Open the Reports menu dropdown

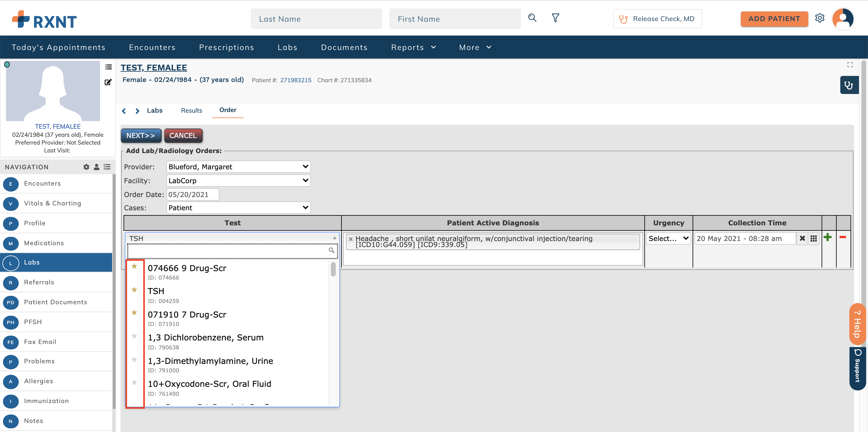point(414,48)
